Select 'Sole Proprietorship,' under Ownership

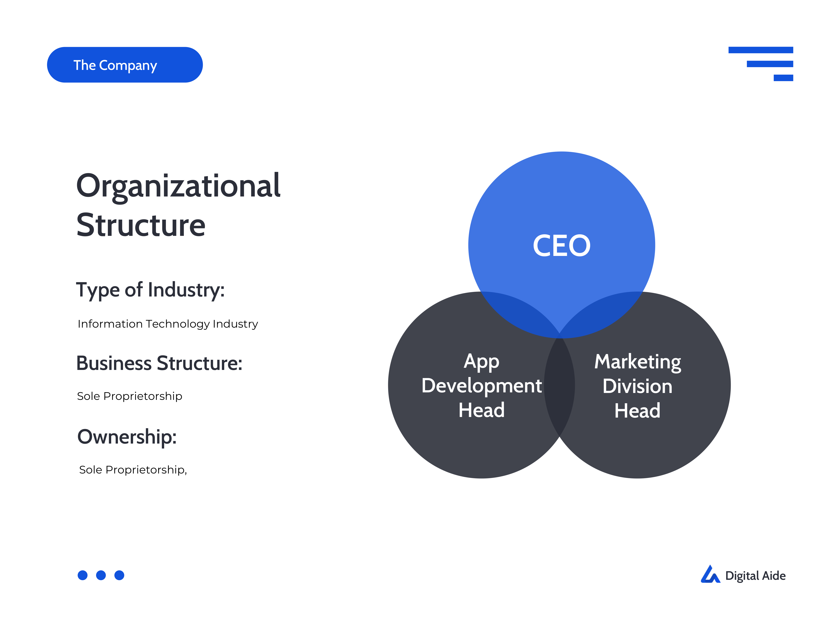coord(133,470)
